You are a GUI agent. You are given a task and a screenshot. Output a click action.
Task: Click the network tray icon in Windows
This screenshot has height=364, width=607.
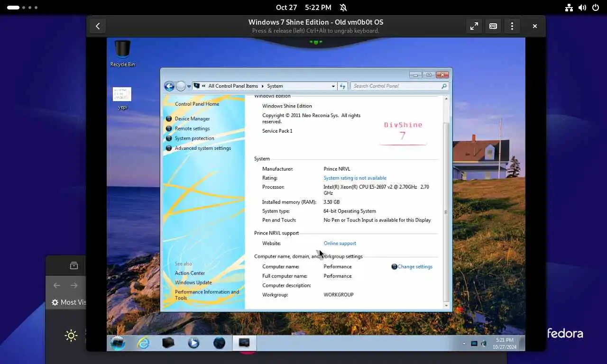(x=474, y=344)
